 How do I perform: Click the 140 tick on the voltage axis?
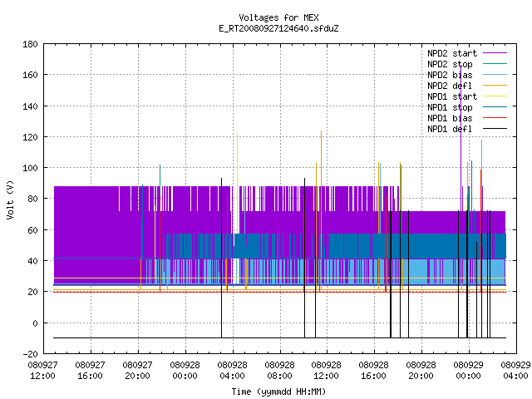pos(30,106)
